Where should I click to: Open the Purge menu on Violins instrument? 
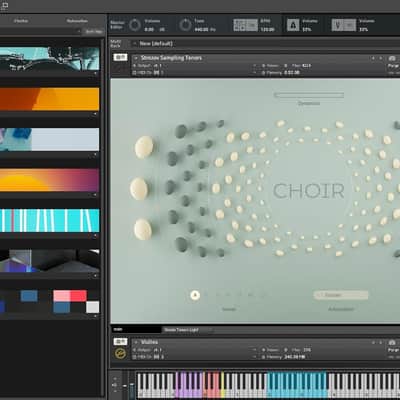[x=393, y=350]
